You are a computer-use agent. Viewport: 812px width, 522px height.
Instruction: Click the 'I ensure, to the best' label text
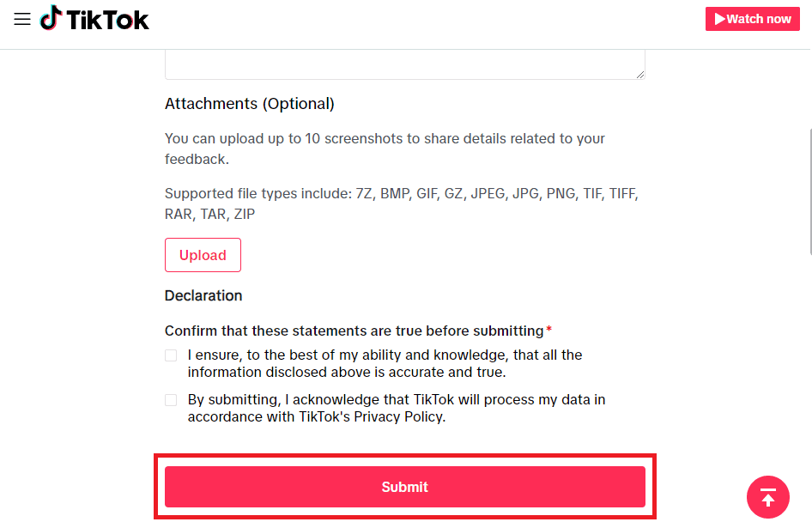[x=385, y=363]
